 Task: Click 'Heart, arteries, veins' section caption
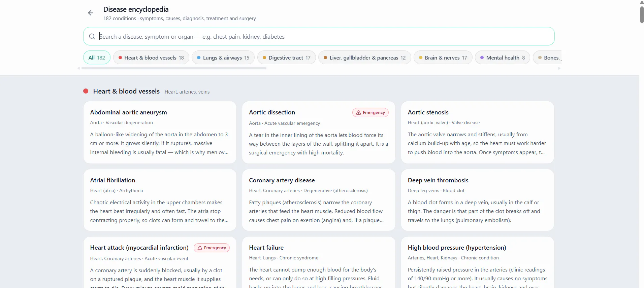click(187, 92)
